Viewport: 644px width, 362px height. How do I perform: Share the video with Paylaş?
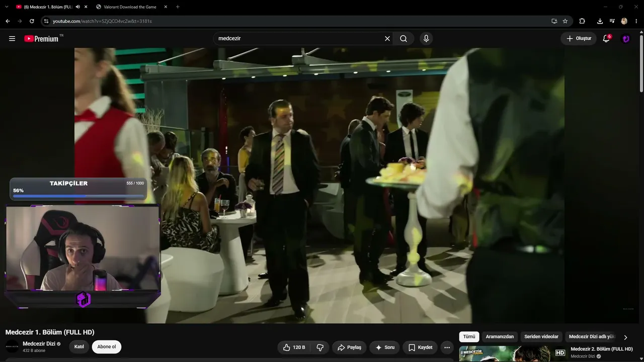point(349,347)
